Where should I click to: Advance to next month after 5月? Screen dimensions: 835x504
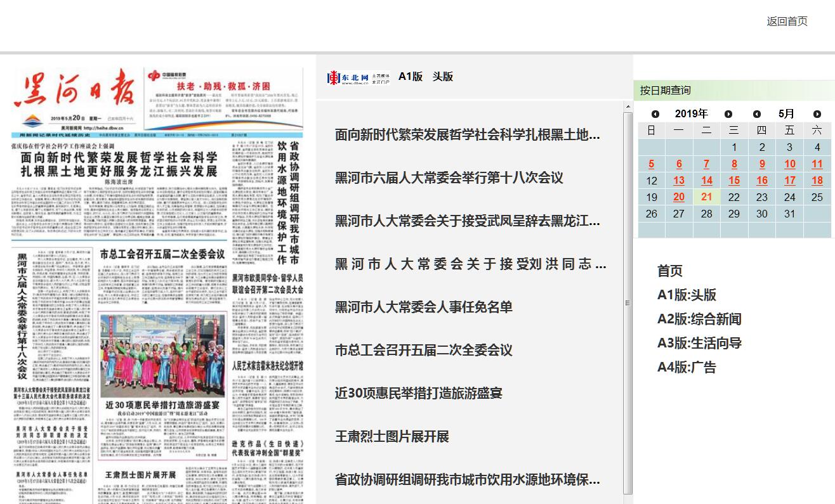(x=817, y=114)
